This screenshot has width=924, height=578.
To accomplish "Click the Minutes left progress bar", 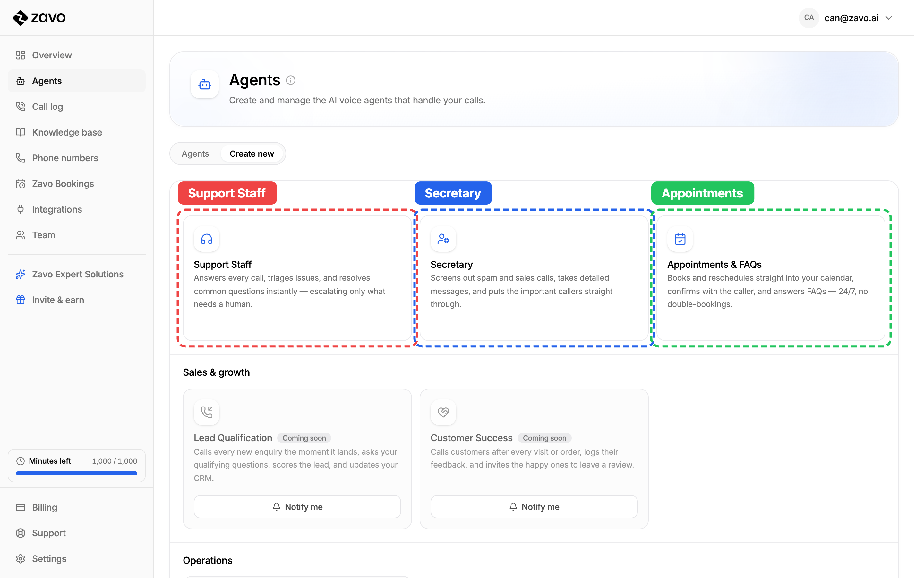I will [77, 473].
